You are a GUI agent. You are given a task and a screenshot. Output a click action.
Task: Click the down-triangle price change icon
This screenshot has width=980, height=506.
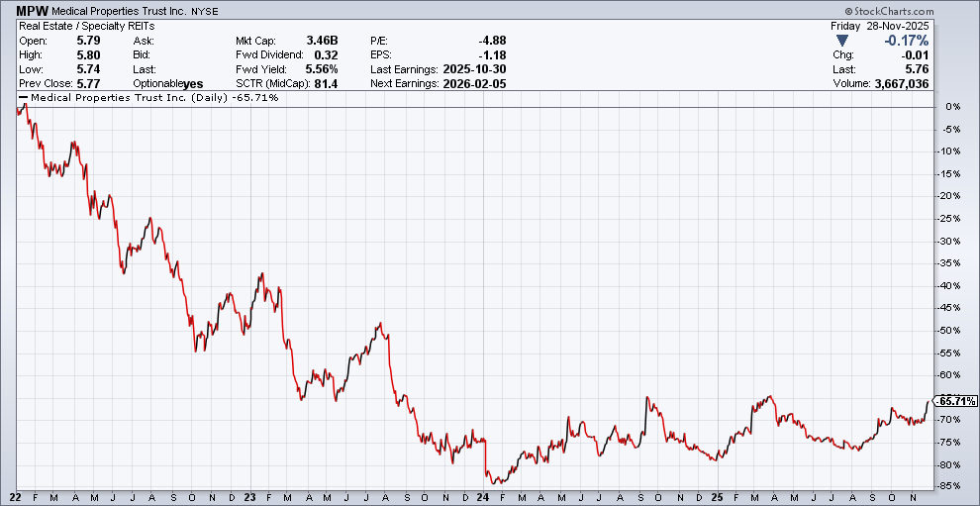pyautogui.click(x=841, y=41)
